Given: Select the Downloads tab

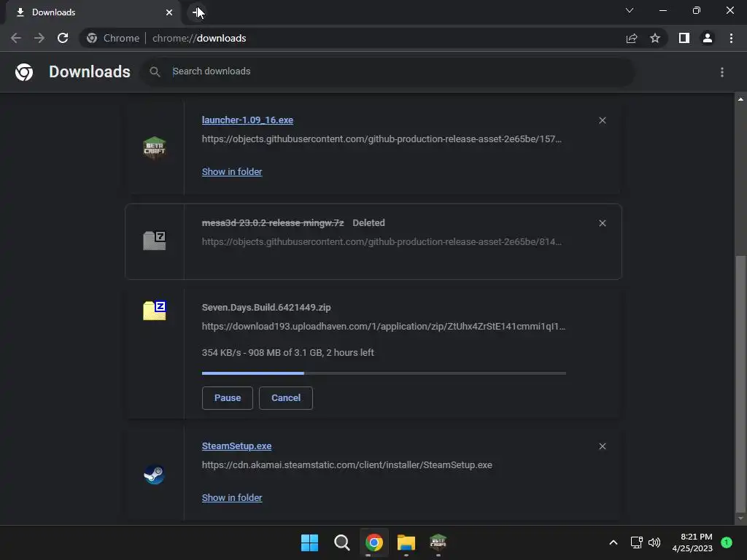Looking at the screenshot, I should 93,12.
